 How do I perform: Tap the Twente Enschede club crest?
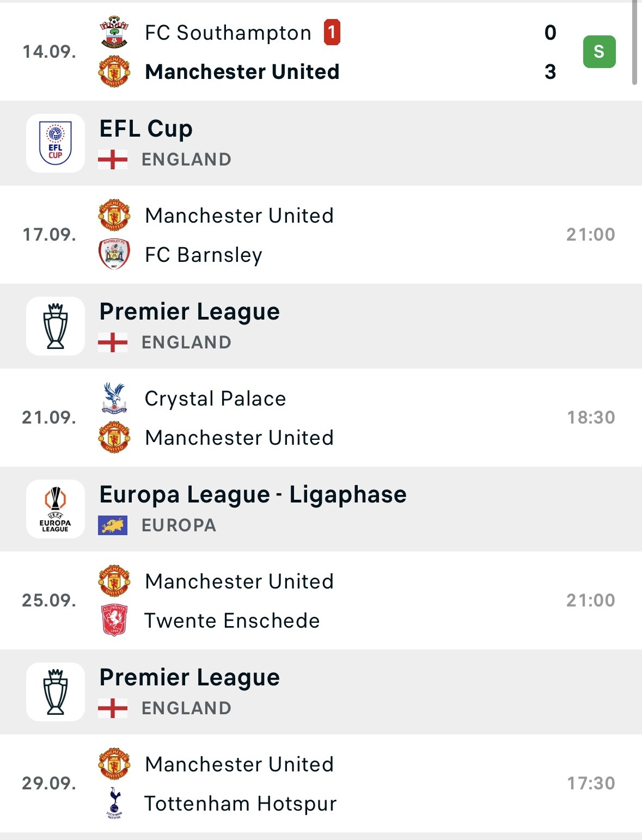114,620
